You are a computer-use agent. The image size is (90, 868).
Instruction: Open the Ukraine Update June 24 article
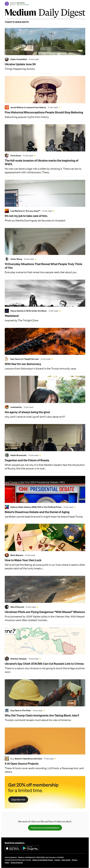[20, 64]
